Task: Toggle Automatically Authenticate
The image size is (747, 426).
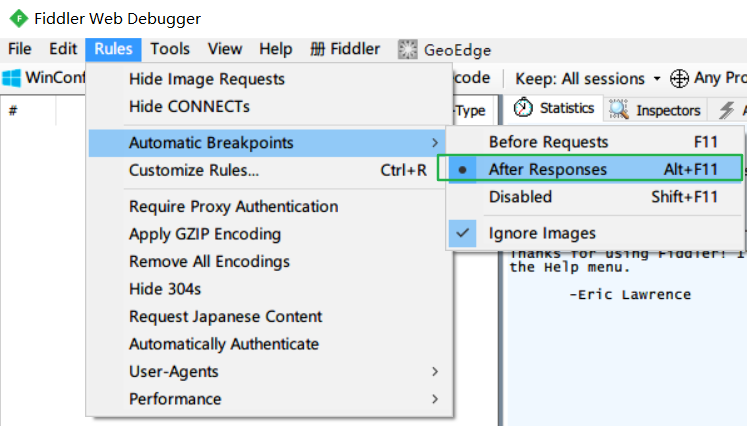Action: [269, 344]
